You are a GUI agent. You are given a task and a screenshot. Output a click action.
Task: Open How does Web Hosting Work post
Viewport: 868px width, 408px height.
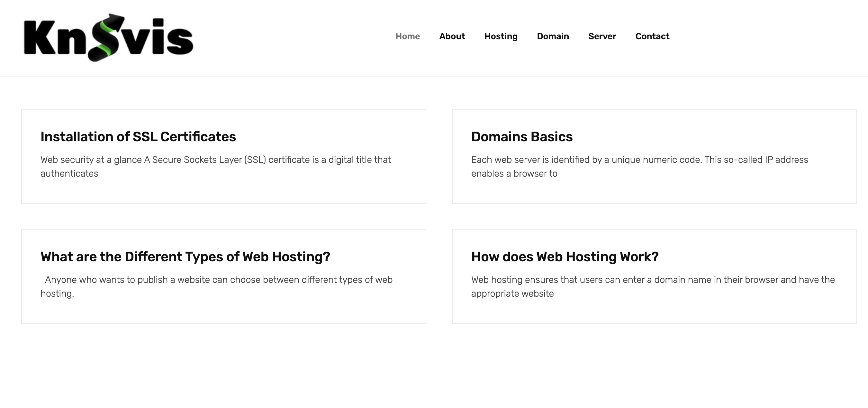pyautogui.click(x=565, y=256)
